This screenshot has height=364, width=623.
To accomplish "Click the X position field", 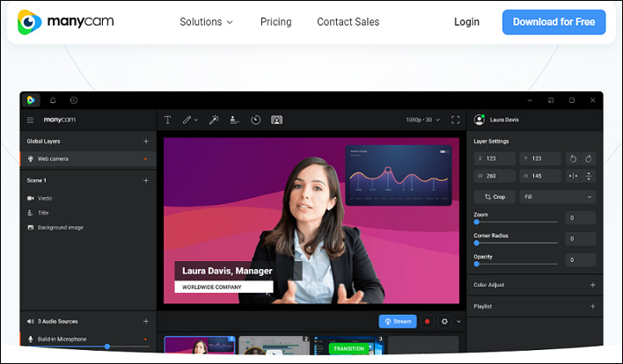I will (x=495, y=158).
